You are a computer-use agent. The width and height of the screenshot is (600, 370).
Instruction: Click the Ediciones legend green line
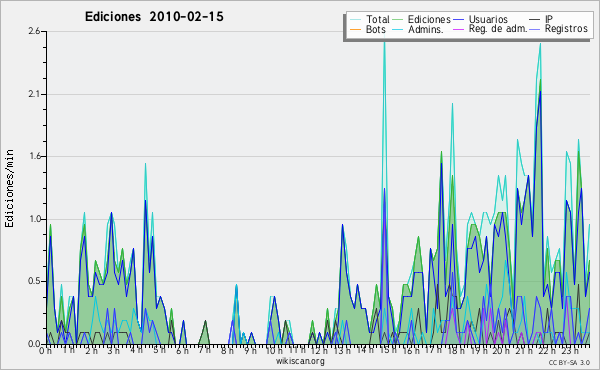[x=398, y=20]
